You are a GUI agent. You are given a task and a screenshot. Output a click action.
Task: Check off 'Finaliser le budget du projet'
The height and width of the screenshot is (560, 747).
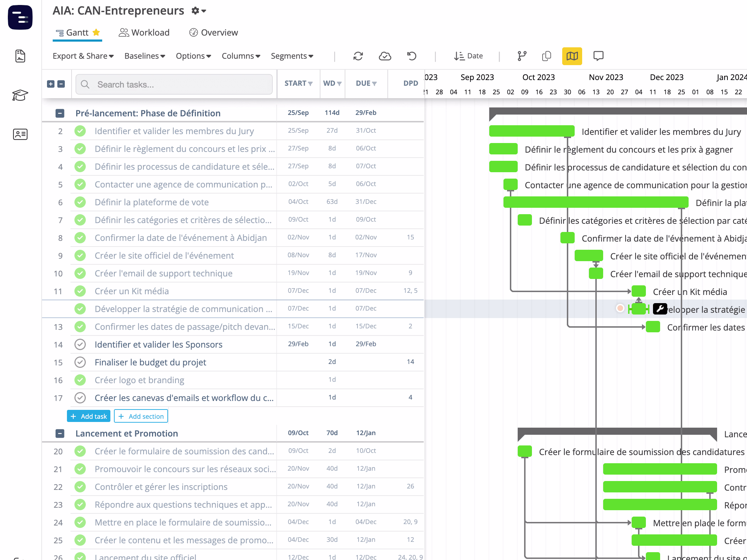(80, 362)
